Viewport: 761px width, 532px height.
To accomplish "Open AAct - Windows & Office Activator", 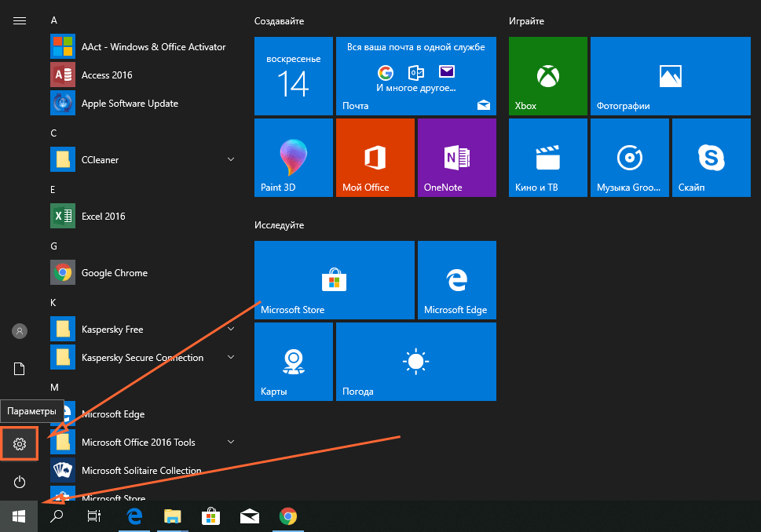I will 145,46.
